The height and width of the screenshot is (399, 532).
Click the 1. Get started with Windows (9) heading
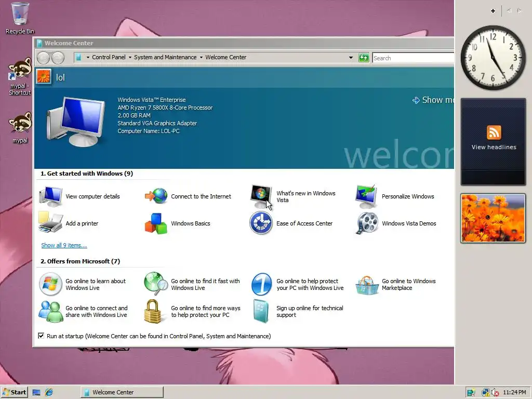pyautogui.click(x=87, y=174)
